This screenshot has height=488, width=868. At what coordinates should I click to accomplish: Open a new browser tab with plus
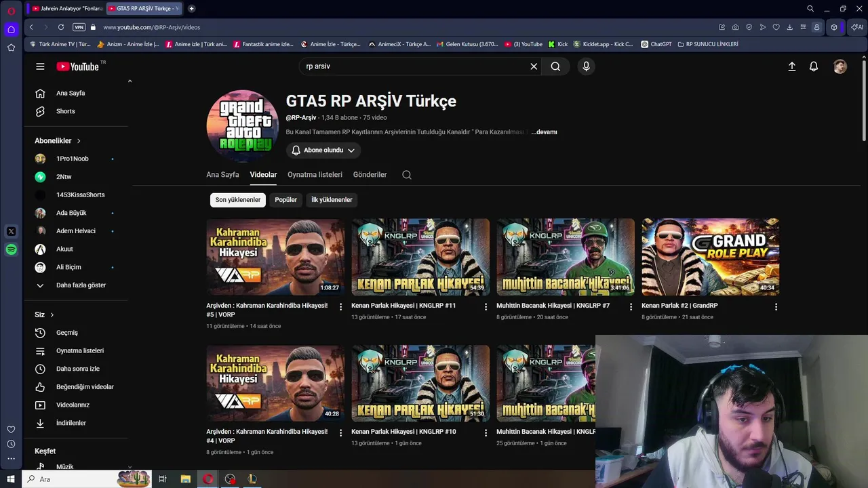192,9
